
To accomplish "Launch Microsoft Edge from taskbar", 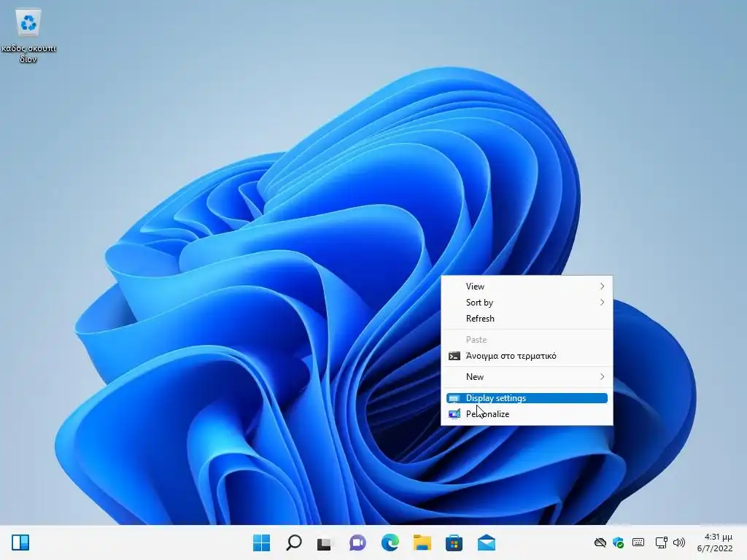I will [x=390, y=542].
